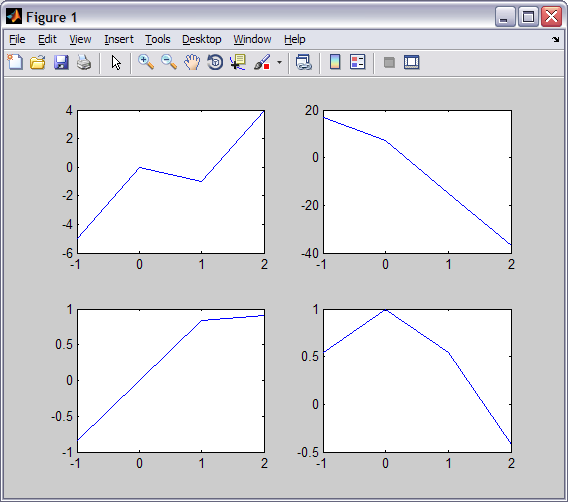Maximize the Figure 1 window
This screenshot has width=568, height=502.
(528, 17)
